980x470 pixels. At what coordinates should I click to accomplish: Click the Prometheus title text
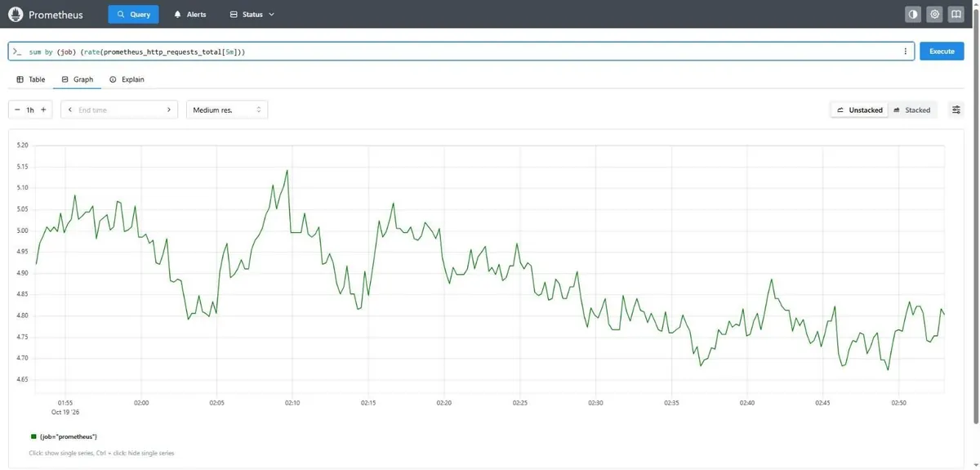(x=56, y=15)
